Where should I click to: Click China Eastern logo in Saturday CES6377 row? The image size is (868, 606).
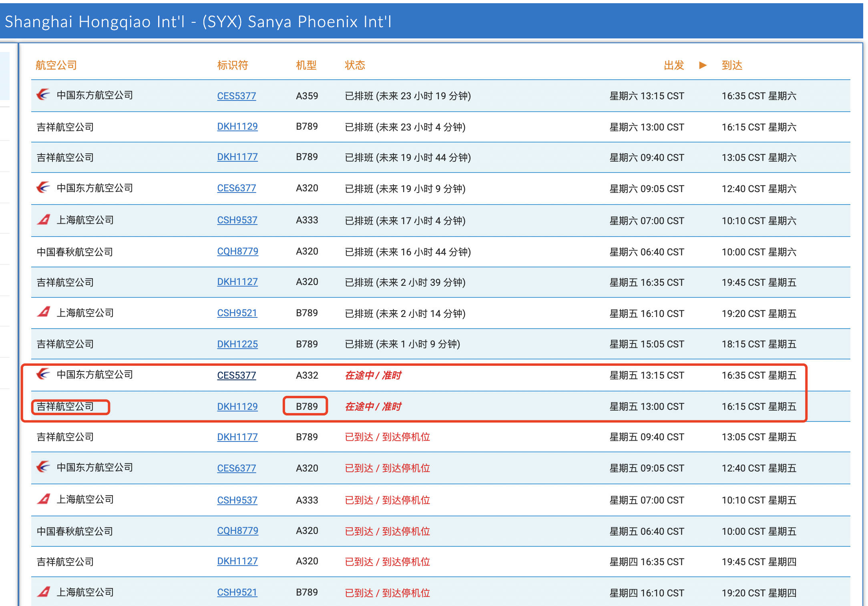[43, 187]
